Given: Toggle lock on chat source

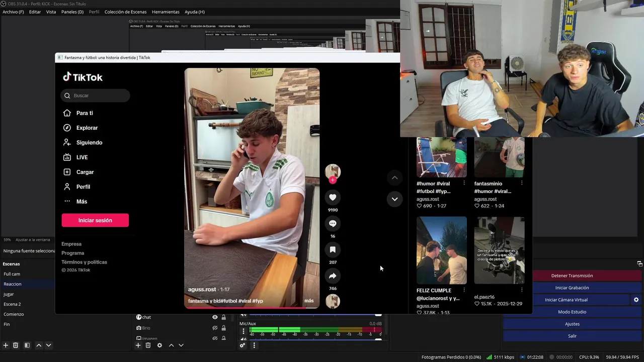Looking at the screenshot, I should [x=224, y=317].
